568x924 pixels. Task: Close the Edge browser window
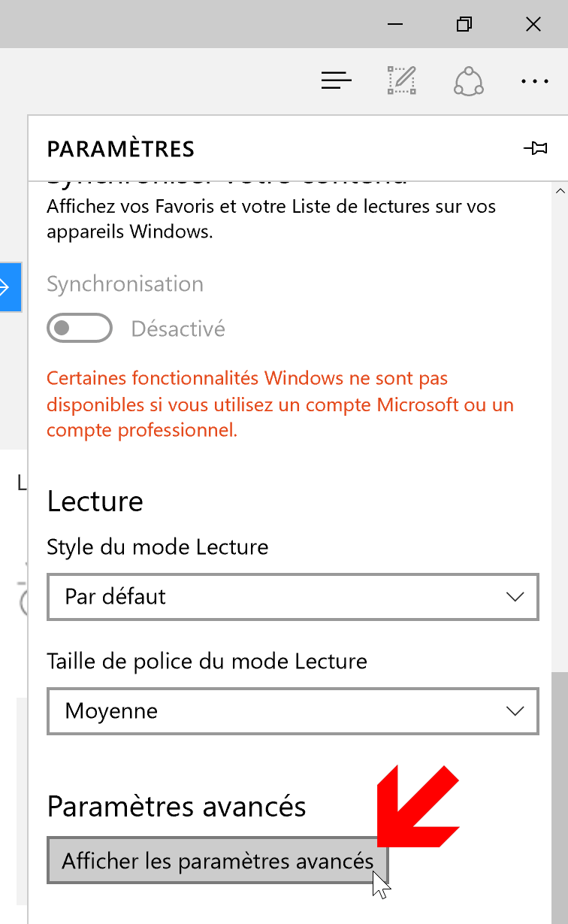pyautogui.click(x=533, y=24)
